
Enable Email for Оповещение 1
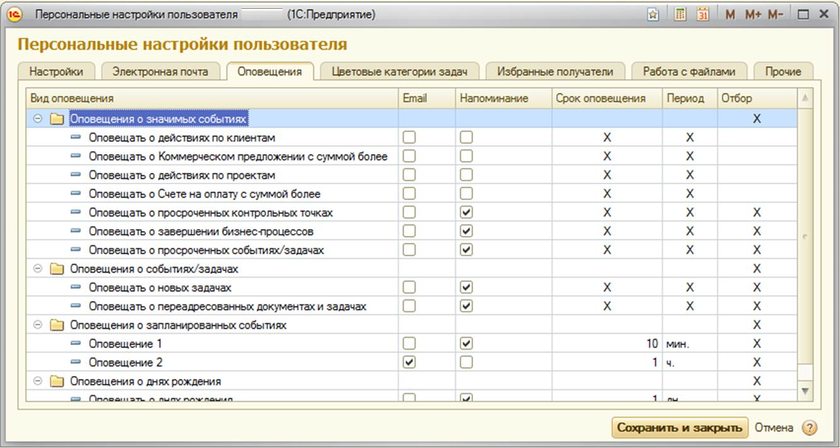[408, 343]
